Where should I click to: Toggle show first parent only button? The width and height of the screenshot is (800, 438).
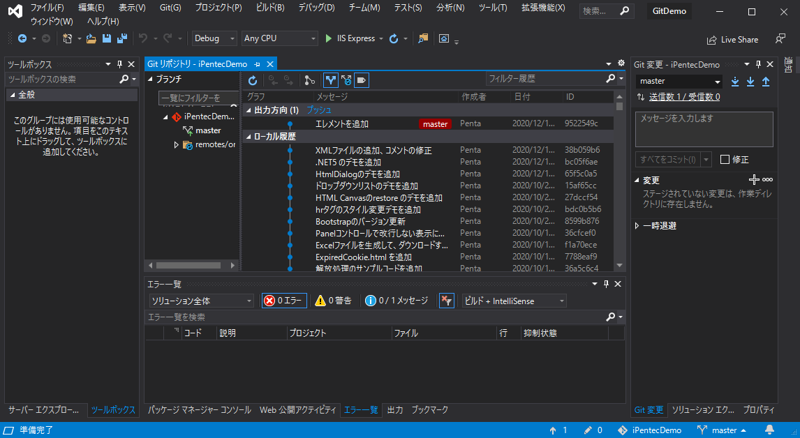[331, 80]
